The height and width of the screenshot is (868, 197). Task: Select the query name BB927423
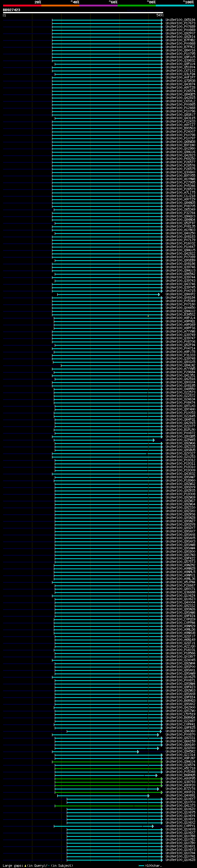(11, 10)
